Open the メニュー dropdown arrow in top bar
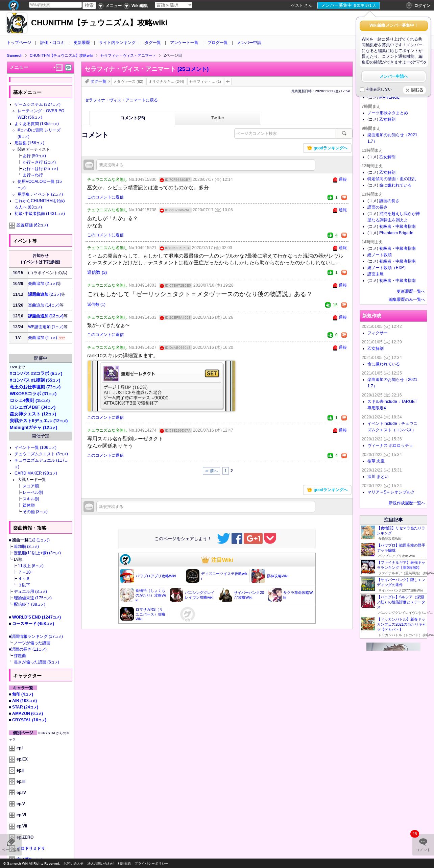The image size is (434, 868). (100, 6)
